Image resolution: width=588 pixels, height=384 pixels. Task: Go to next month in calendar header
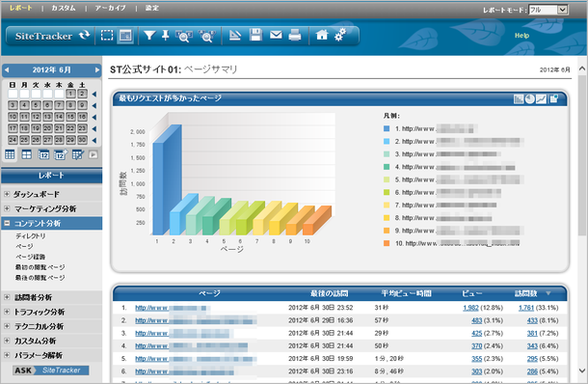click(x=97, y=69)
